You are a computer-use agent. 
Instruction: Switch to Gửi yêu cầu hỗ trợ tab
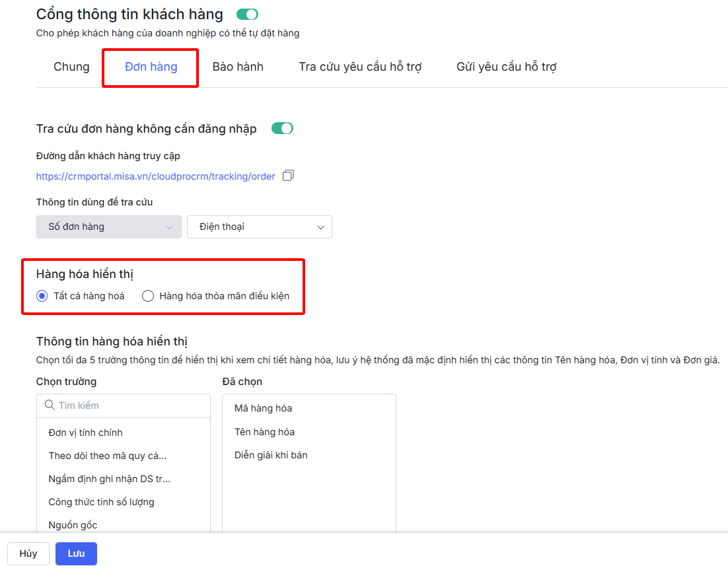pos(506,67)
